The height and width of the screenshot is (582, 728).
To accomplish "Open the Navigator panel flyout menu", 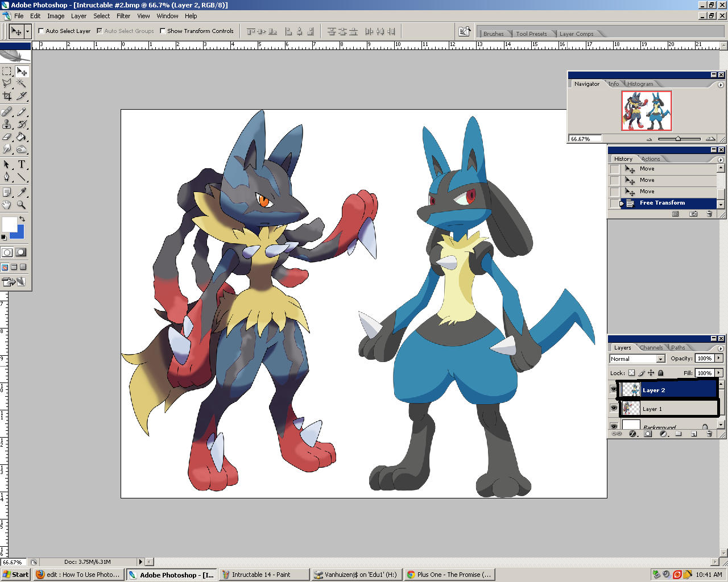I will point(721,85).
